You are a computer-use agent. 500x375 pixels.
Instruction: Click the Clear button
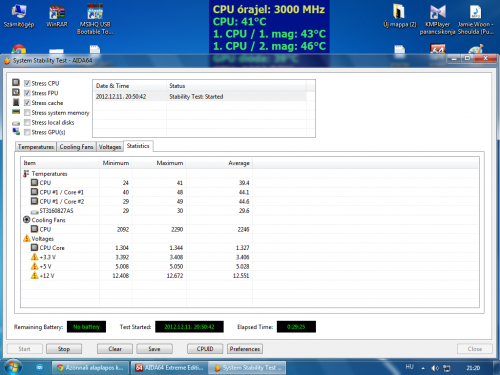(x=115, y=349)
